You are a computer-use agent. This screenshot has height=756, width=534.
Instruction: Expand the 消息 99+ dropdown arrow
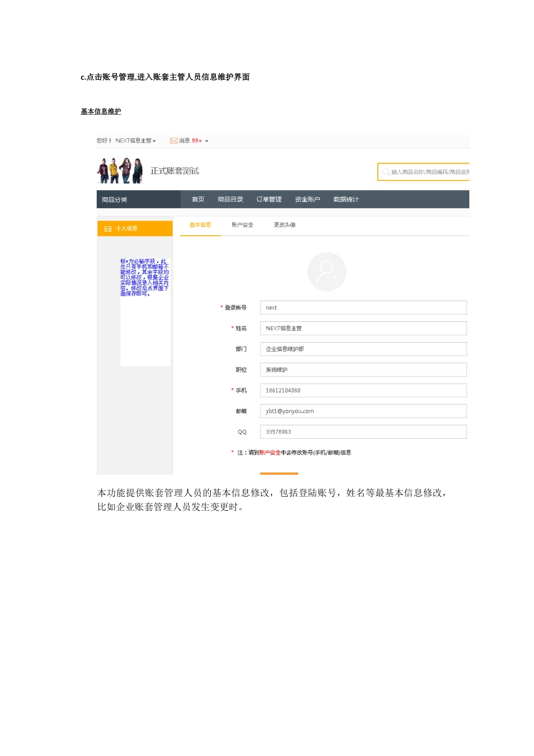[206, 141]
